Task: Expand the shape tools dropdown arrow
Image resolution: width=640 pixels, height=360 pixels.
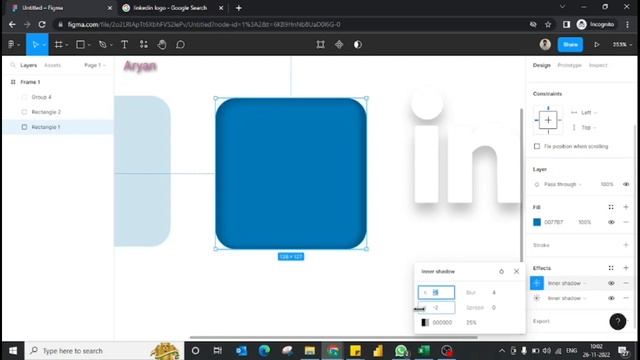Action: [89, 45]
